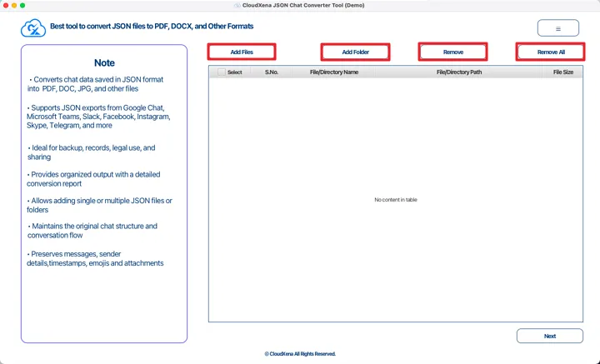Open the hamburger menu button
Image resolution: width=600 pixels, height=364 pixels.
[557, 28]
